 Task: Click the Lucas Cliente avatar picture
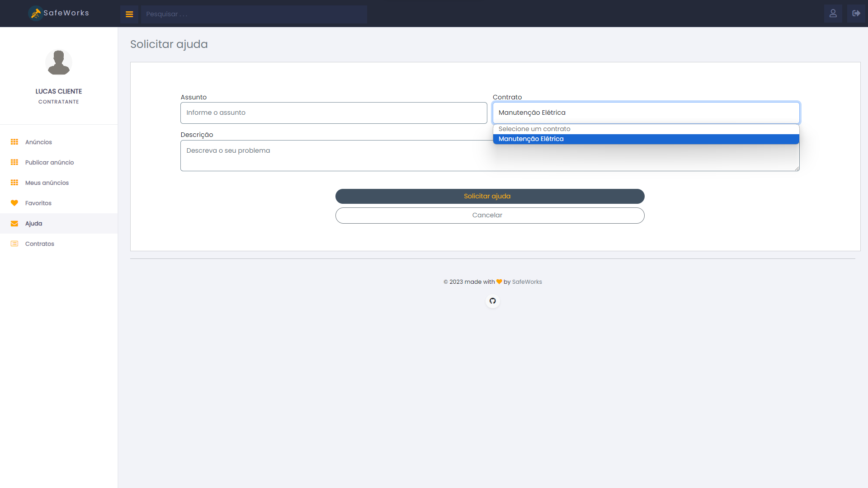(59, 62)
